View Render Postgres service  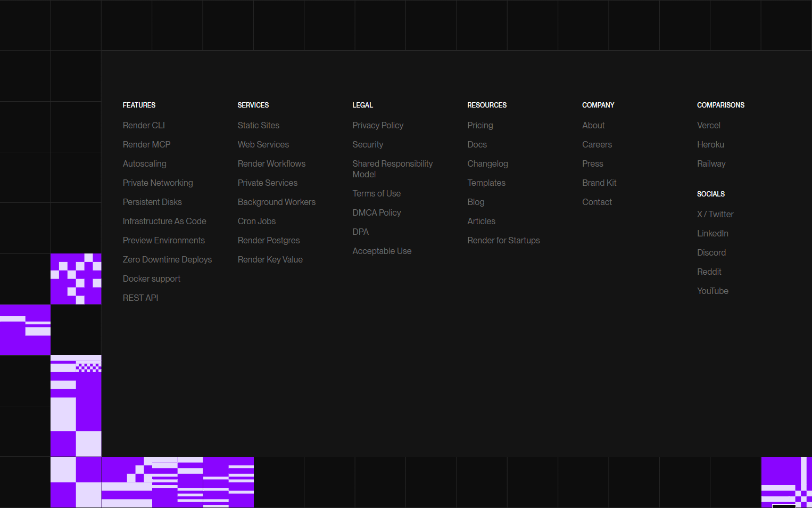[x=269, y=240]
